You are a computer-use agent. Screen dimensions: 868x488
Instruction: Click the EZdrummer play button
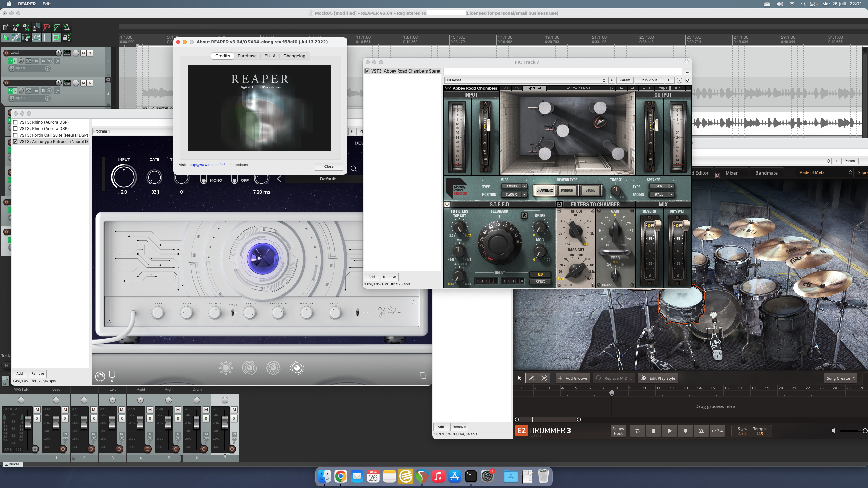pos(669,431)
